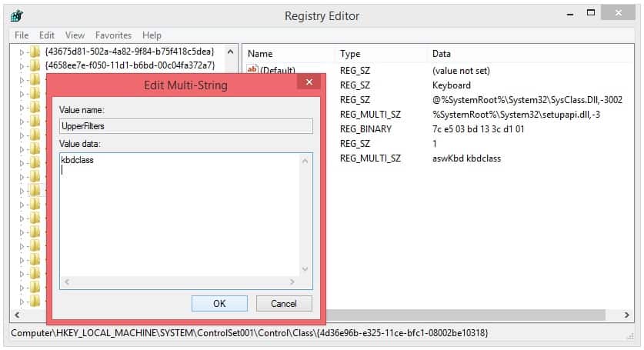This screenshot has height=350, width=644.
Task: Open the File menu
Action: click(x=21, y=35)
